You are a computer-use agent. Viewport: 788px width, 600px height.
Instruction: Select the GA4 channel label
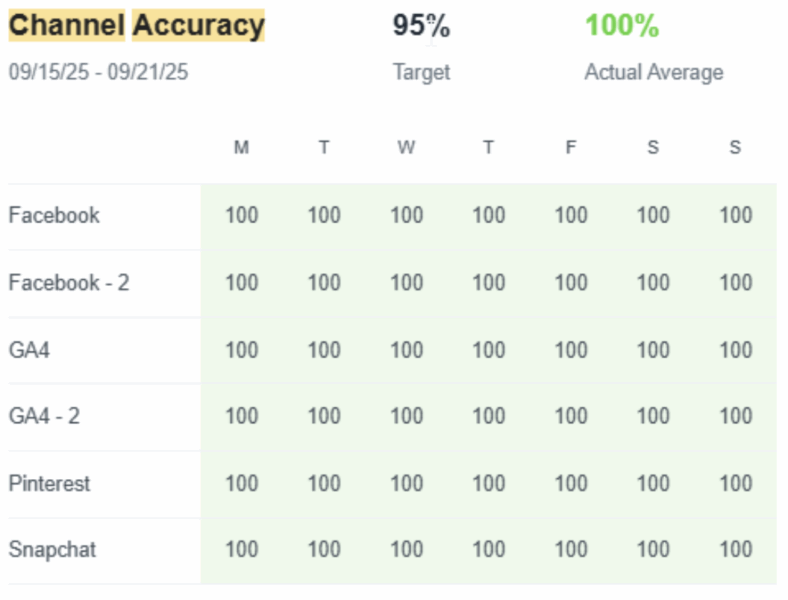tap(30, 350)
